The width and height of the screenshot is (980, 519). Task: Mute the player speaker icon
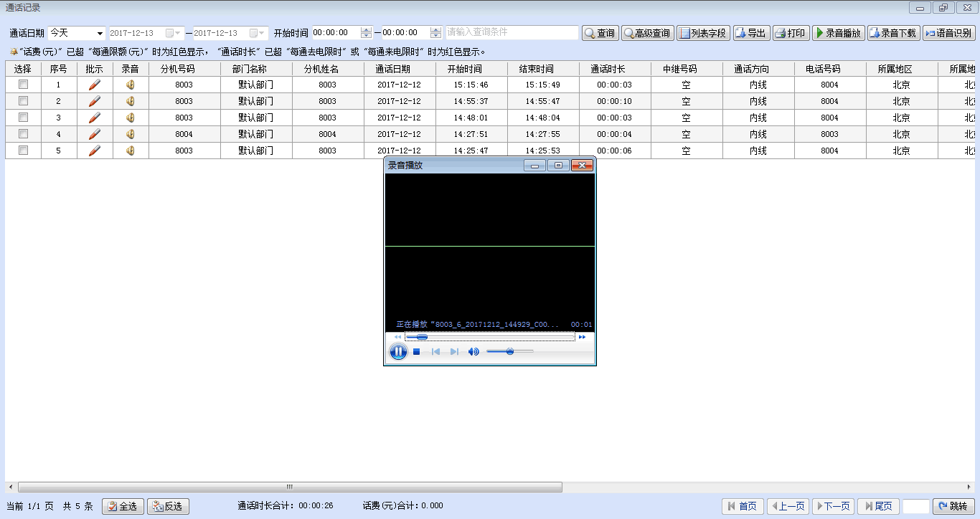coord(473,352)
